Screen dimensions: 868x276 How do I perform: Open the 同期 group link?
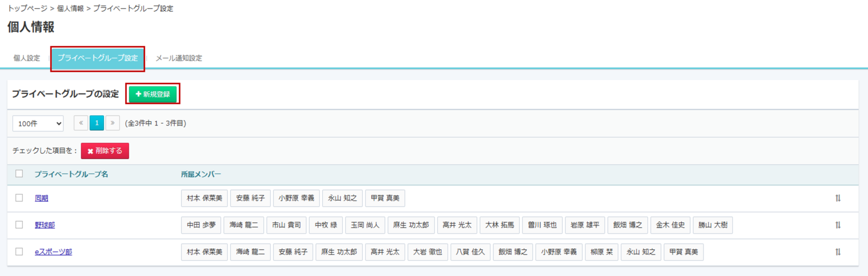click(x=41, y=198)
